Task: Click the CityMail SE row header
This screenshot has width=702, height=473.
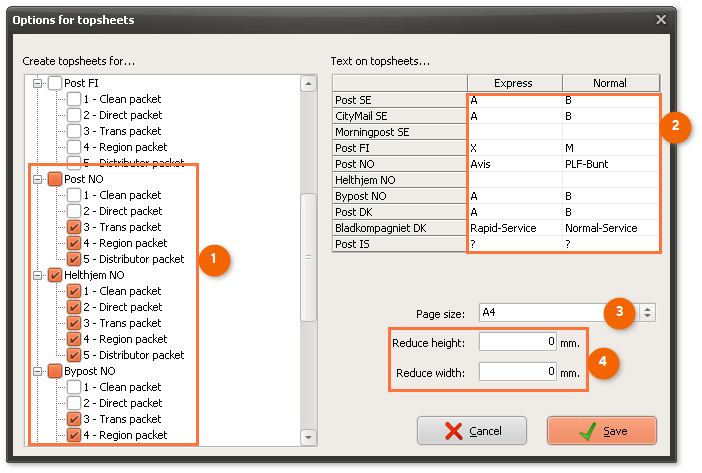Action: [x=399, y=116]
